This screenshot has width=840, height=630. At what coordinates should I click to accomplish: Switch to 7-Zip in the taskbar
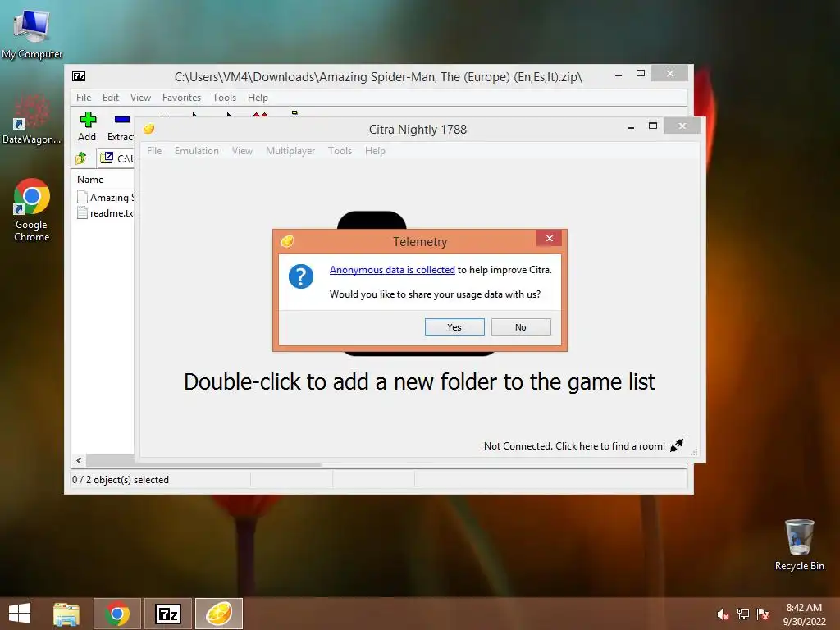[x=168, y=614]
